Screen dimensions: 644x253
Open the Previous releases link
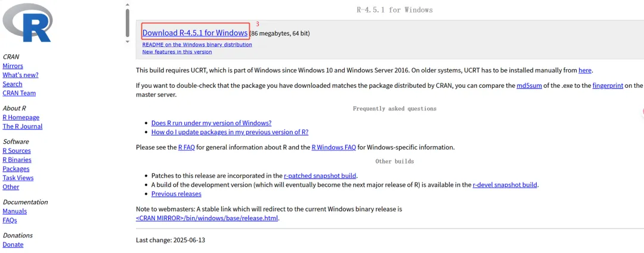tap(176, 194)
